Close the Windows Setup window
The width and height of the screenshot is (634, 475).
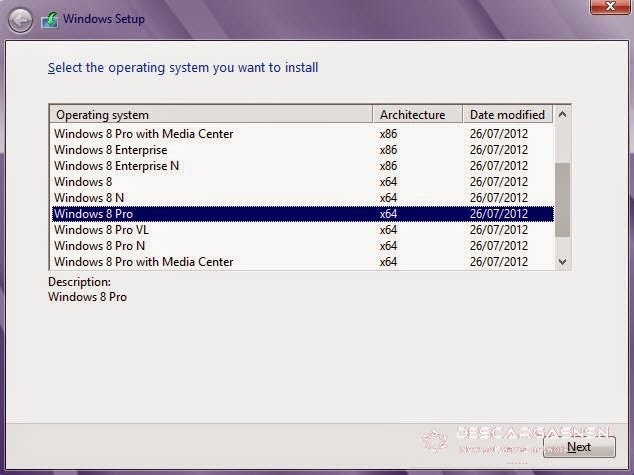click(610, 7)
